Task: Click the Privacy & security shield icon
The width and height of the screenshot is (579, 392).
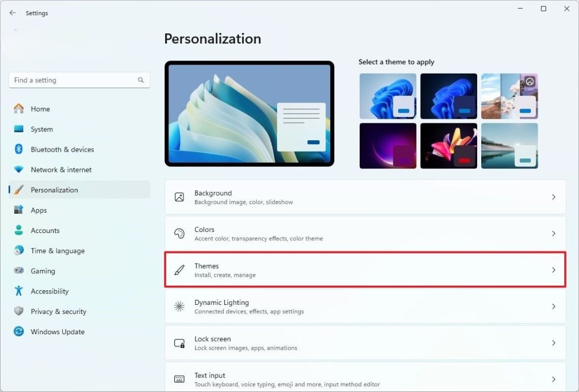Action: point(19,311)
